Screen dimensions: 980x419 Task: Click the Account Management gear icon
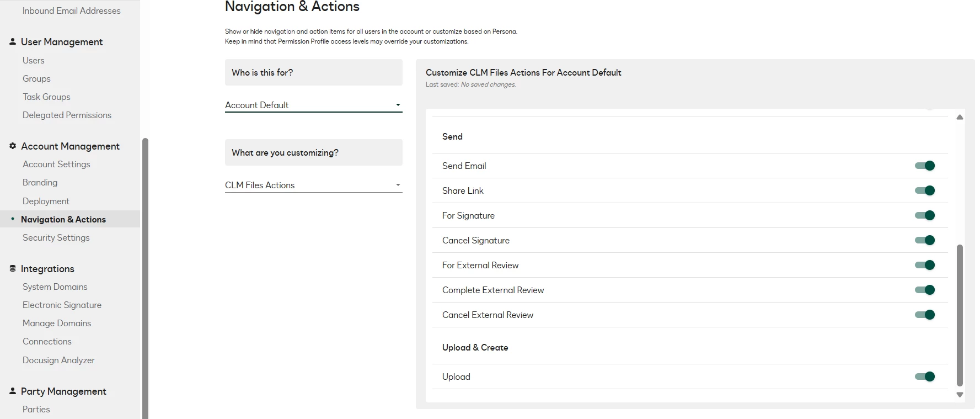tap(13, 146)
